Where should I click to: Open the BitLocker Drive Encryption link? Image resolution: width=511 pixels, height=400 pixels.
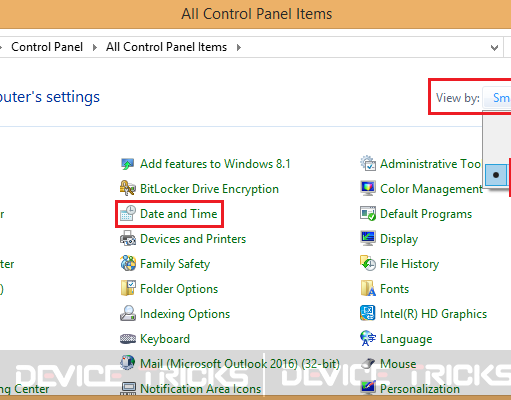(209, 189)
